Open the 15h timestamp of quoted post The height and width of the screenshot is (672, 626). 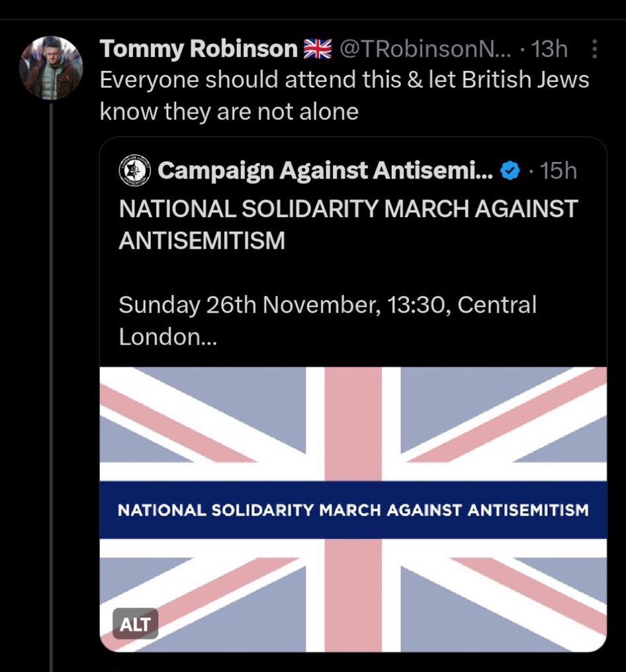559,171
